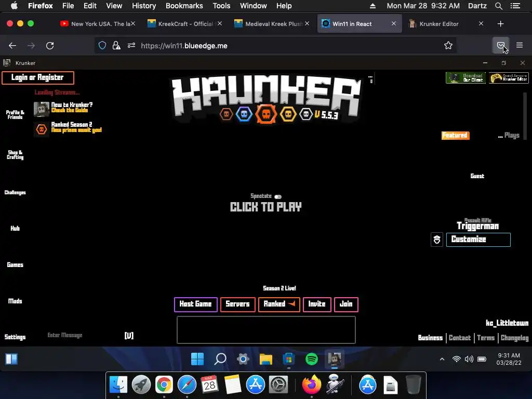Screen dimensions: 532x399
Task: Toggle the Spectate switch
Action: [278, 196]
